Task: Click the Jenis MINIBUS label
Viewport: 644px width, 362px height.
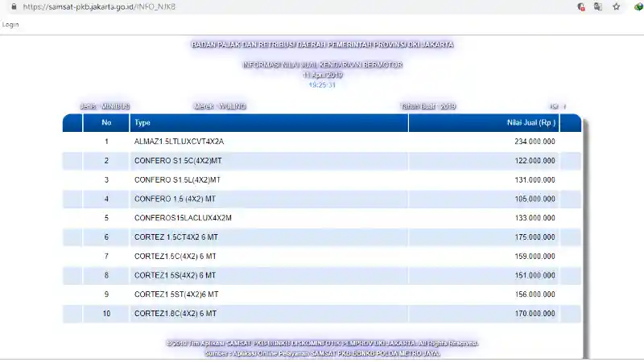Action: click(105, 106)
